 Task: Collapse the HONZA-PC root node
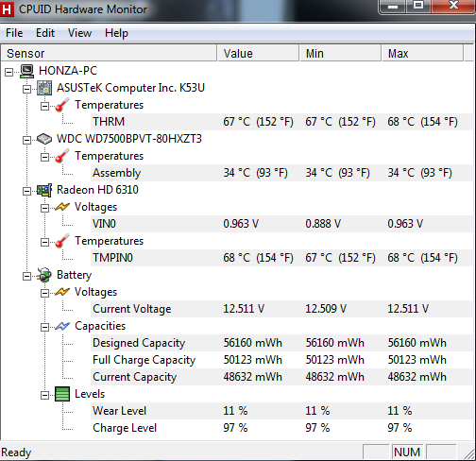click(9, 73)
